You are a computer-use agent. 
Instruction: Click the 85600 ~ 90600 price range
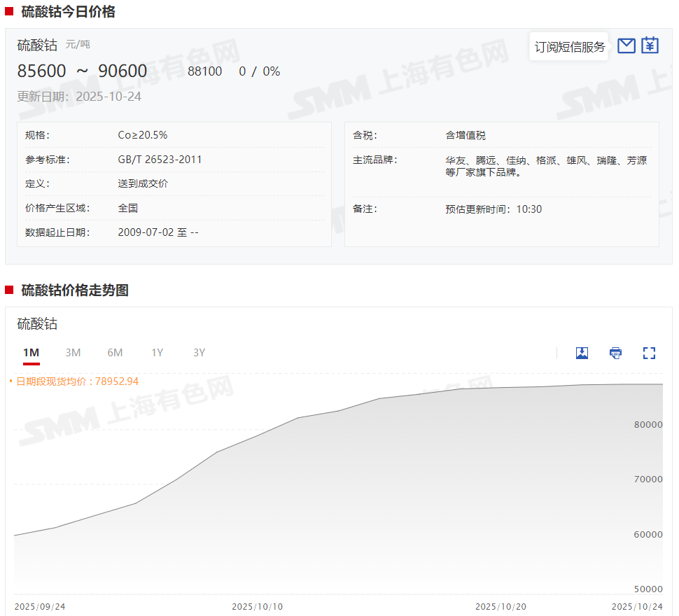tap(82, 71)
